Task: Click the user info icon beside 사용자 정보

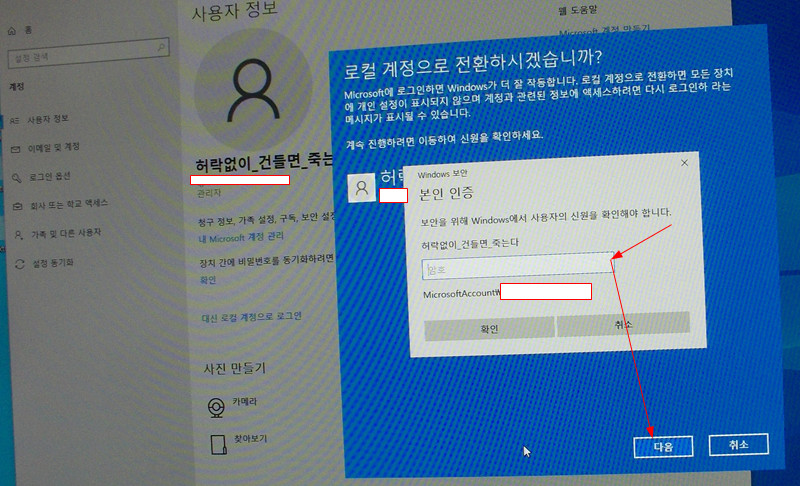Action: (x=14, y=120)
